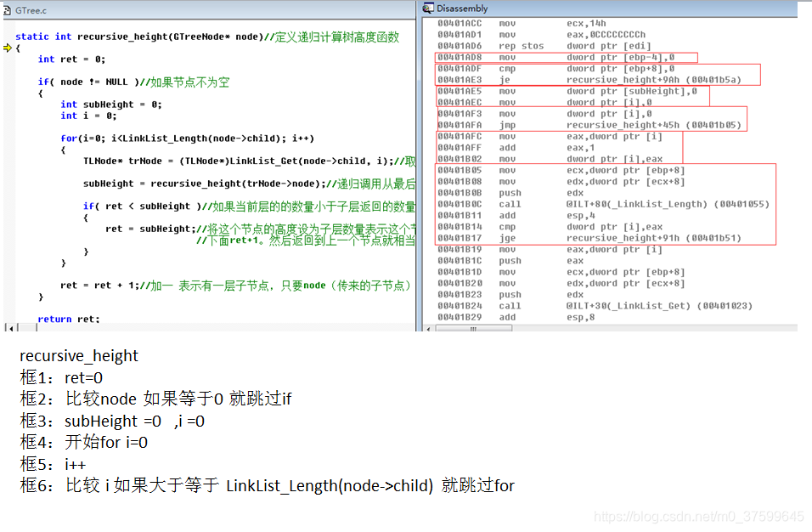Click the left scroll arrow of the GTree.c source pane
Image resolution: width=812 pixels, height=532 pixels.
click(x=11, y=327)
